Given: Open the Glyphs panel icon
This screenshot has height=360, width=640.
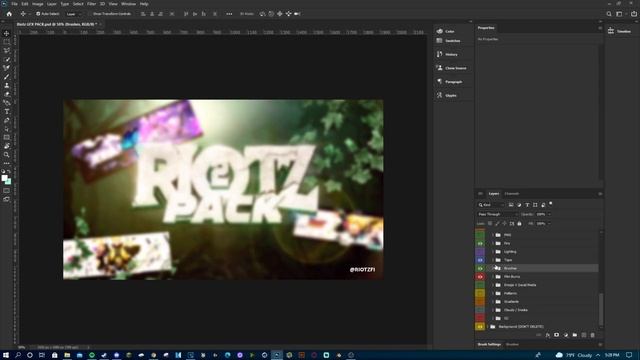Looking at the screenshot, I should [440, 95].
